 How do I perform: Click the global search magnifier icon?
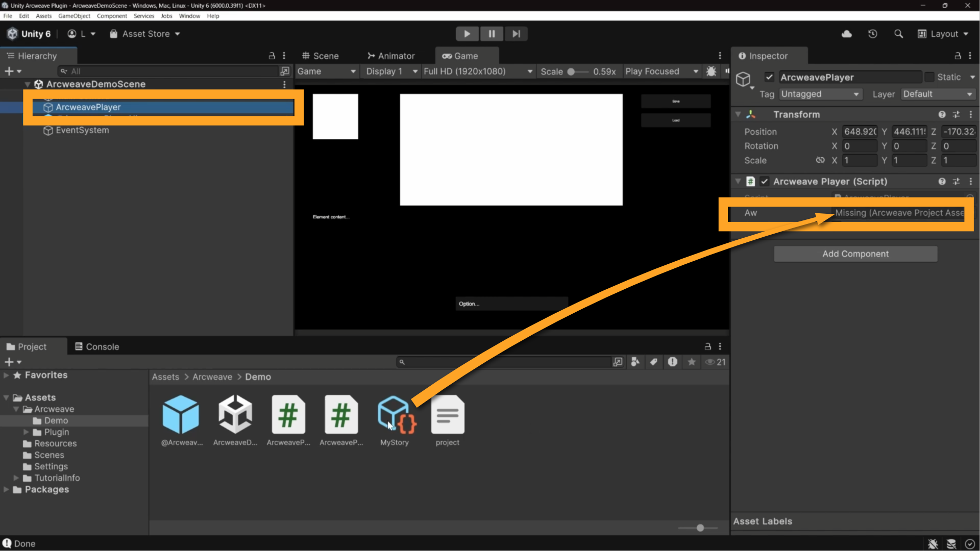click(x=899, y=34)
